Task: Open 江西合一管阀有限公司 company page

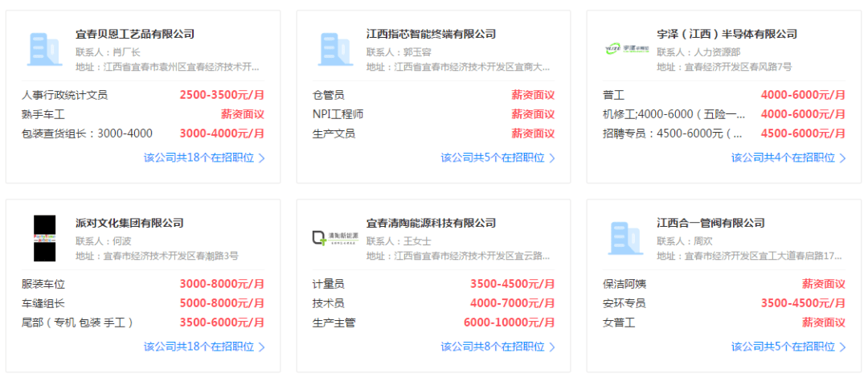Action: coord(710,224)
